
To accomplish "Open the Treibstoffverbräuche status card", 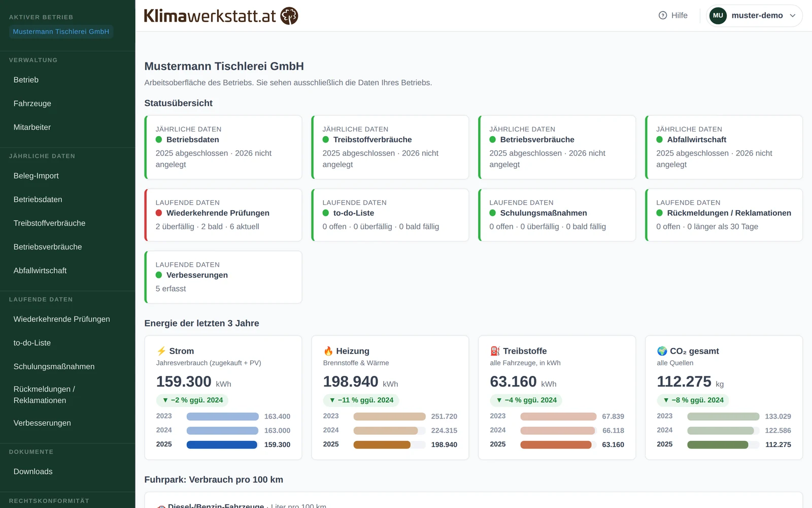I will (390, 147).
